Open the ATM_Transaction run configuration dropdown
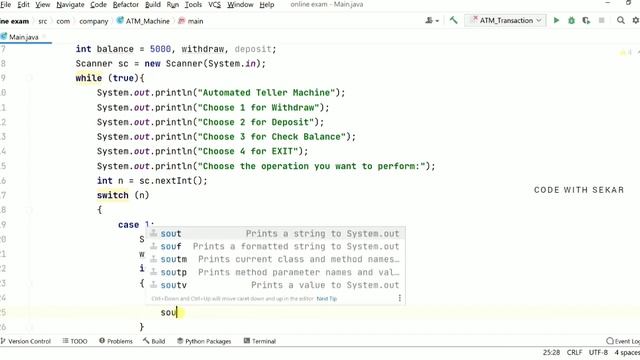 pyautogui.click(x=505, y=20)
